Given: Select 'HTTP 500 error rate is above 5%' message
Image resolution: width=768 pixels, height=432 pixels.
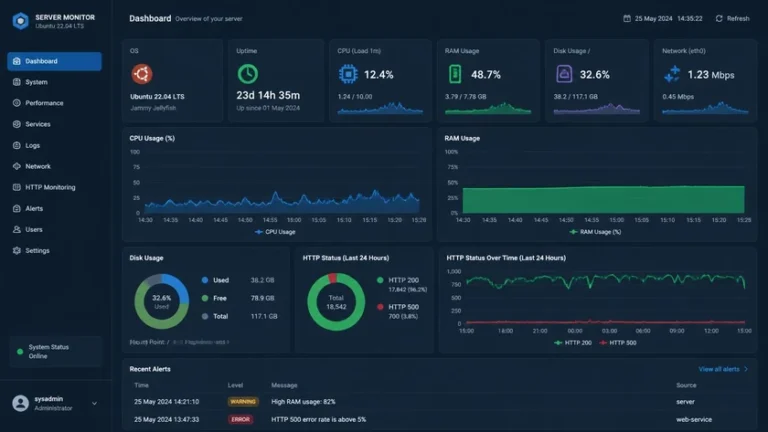Looking at the screenshot, I should 318,420.
